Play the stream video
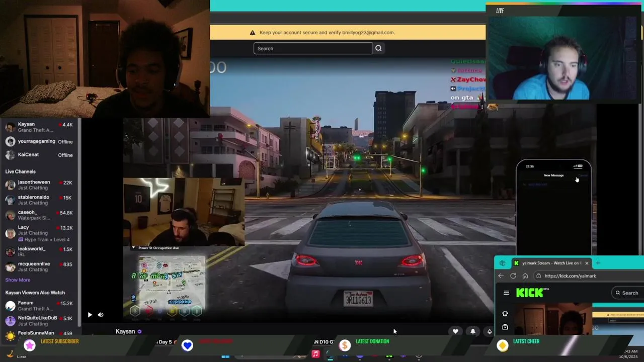 click(x=90, y=315)
